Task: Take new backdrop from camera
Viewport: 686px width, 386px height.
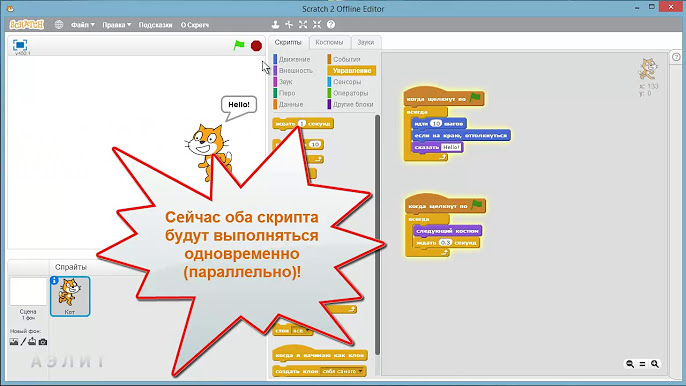Action: tap(43, 342)
